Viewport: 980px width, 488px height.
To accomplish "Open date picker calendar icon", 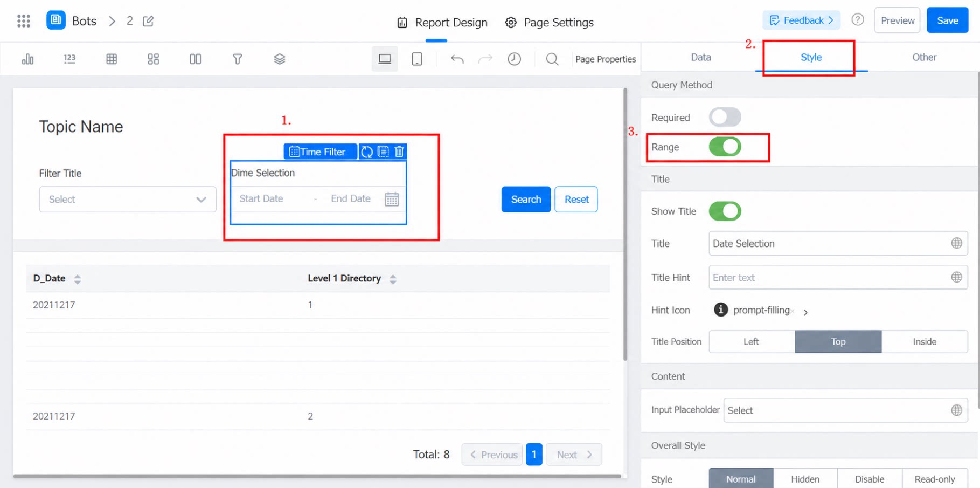I will [392, 199].
